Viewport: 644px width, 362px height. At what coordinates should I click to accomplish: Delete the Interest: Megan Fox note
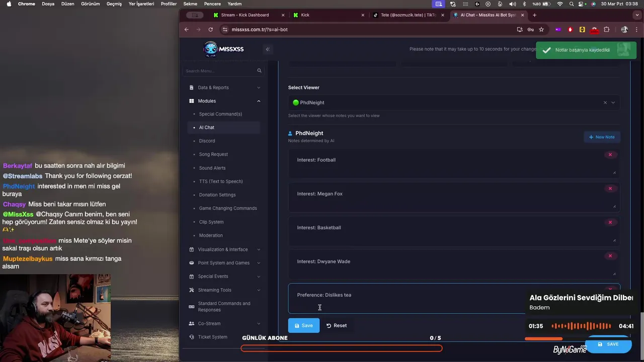(x=610, y=189)
